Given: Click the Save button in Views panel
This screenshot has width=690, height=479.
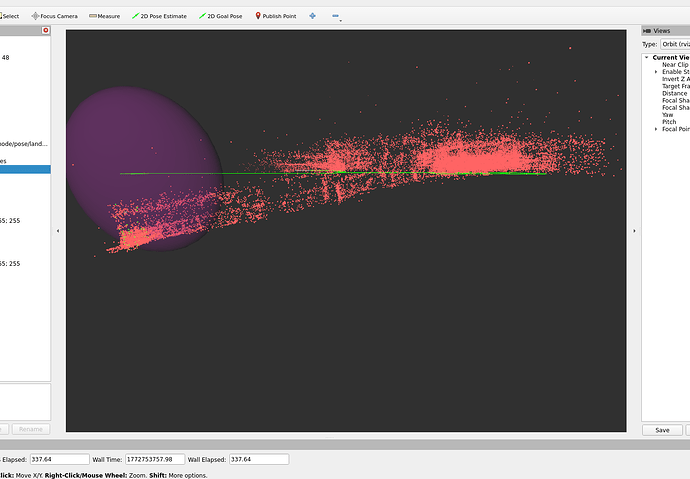Looking at the screenshot, I should 662,430.
